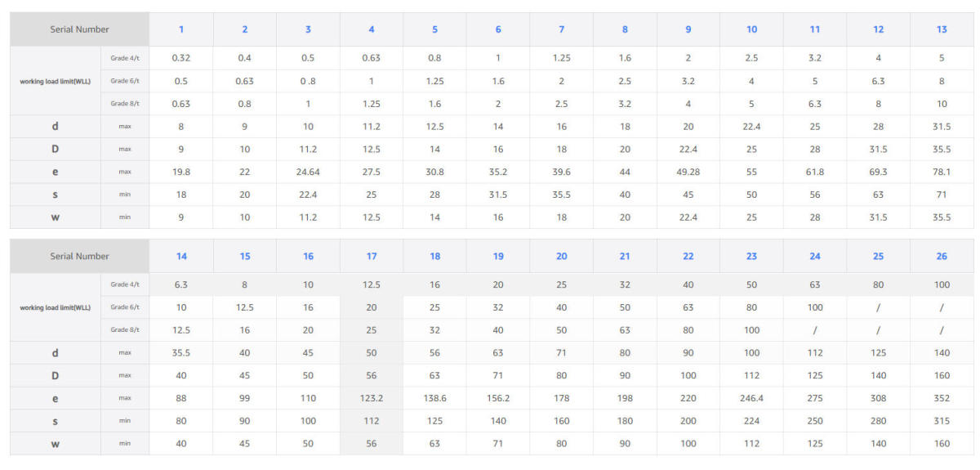Select the 123.2 cell in highlighted column
Viewport: 980px width, 470px height.
click(372, 399)
